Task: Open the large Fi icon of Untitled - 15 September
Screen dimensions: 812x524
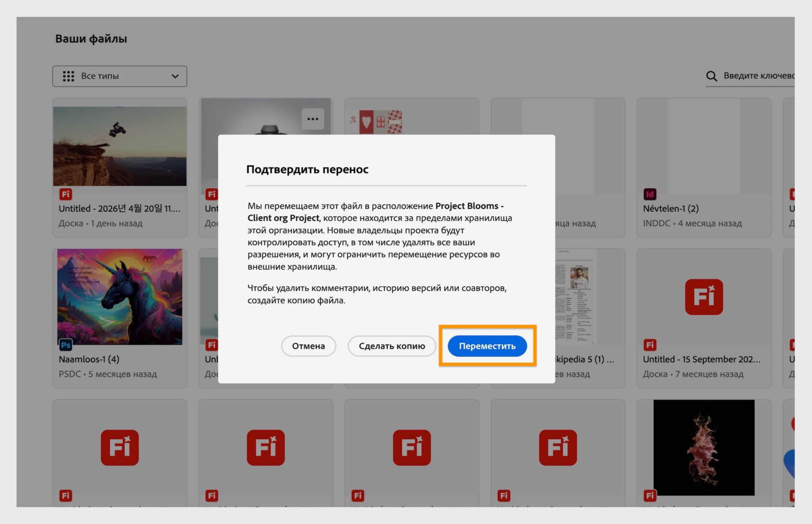Action: point(704,297)
